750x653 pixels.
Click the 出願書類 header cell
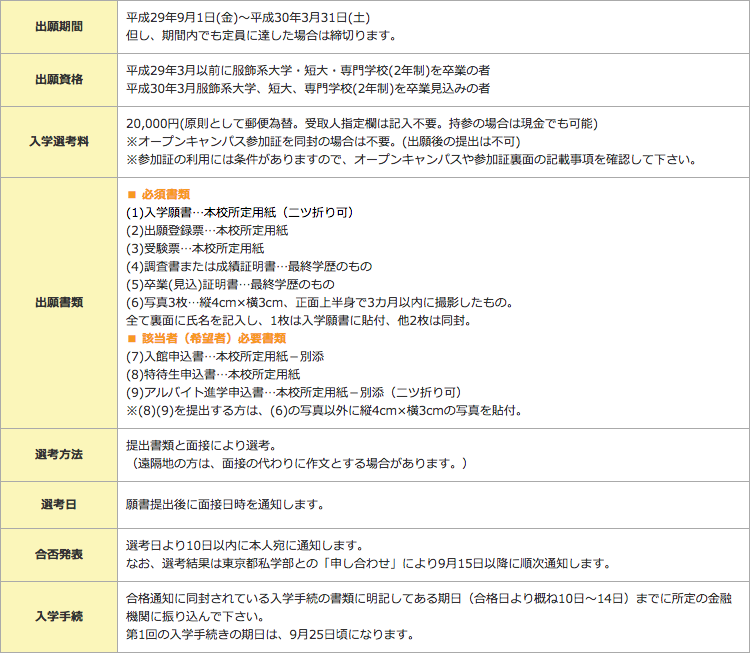pyautogui.click(x=59, y=303)
